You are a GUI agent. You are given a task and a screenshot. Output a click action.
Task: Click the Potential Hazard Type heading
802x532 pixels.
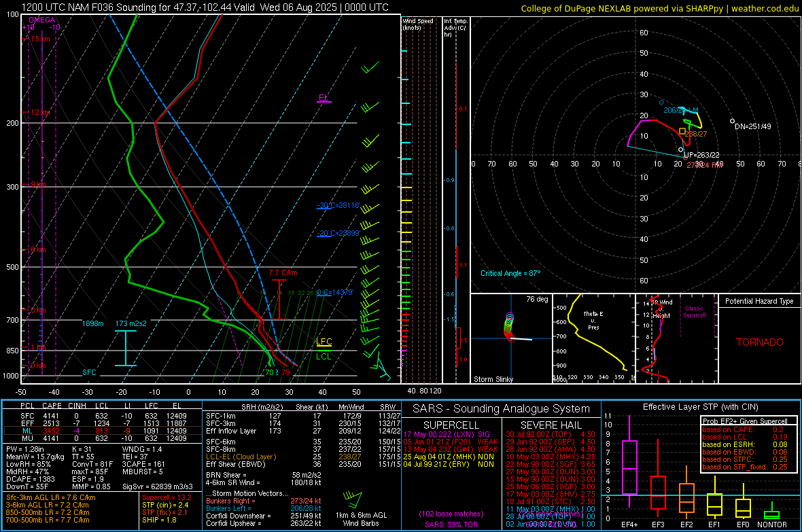click(x=760, y=301)
